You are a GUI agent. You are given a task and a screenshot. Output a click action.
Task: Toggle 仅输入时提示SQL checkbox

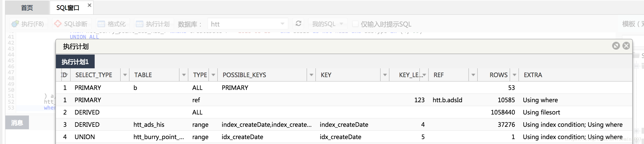pyautogui.click(x=355, y=24)
